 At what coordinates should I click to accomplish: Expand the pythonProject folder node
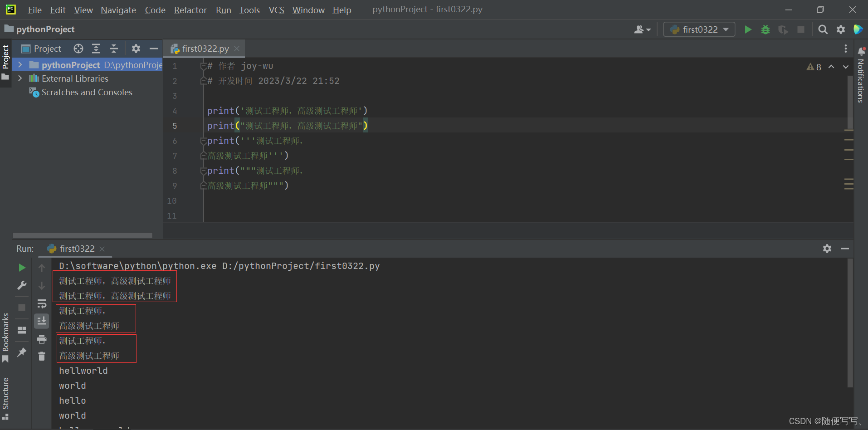(x=20, y=65)
